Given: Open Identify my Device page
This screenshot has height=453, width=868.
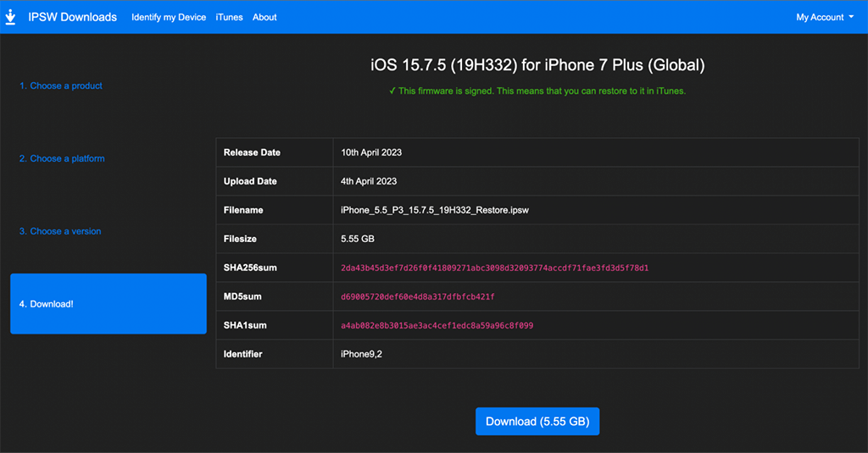Looking at the screenshot, I should tap(169, 17).
